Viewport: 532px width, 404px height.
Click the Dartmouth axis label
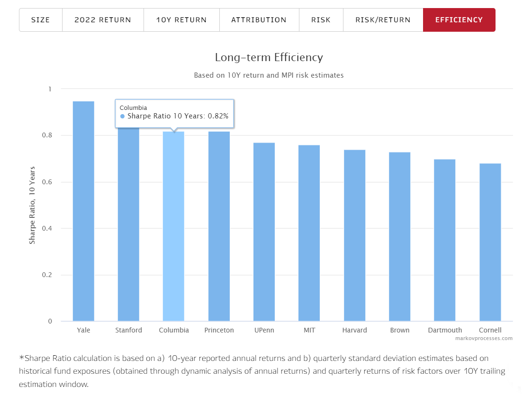[445, 330]
